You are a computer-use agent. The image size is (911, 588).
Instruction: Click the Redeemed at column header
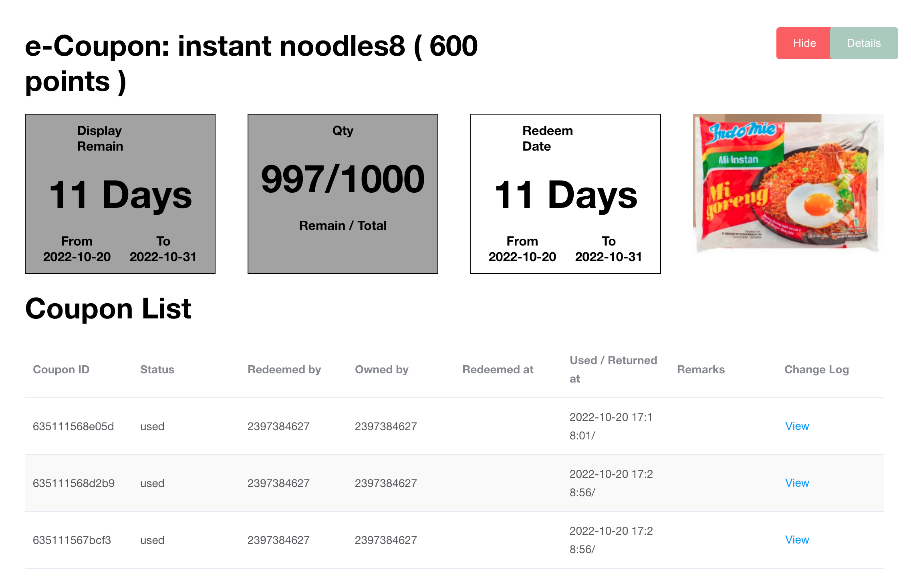498,369
